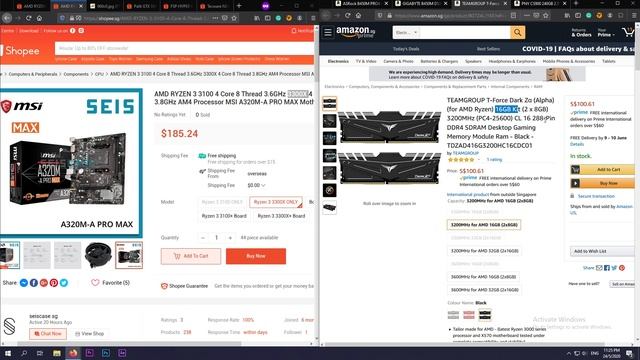Select the red colour swatch on Amazon
Image resolution: width=640 pixels, height=360 pixels.
tap(469, 315)
